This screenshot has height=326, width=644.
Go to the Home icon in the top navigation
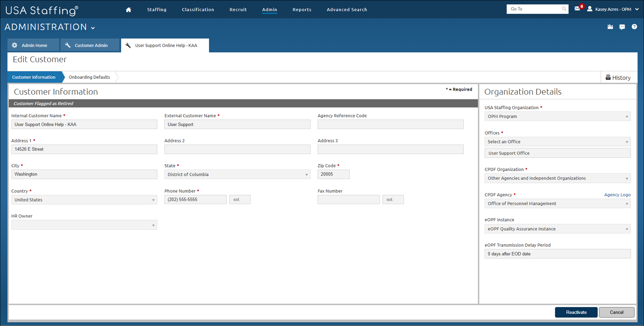128,10
